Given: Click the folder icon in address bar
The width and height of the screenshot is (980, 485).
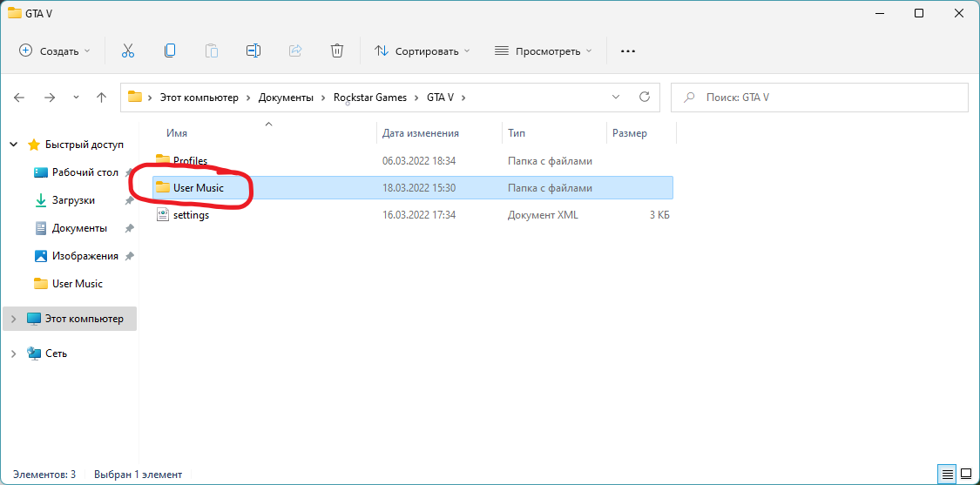Looking at the screenshot, I should tap(134, 97).
